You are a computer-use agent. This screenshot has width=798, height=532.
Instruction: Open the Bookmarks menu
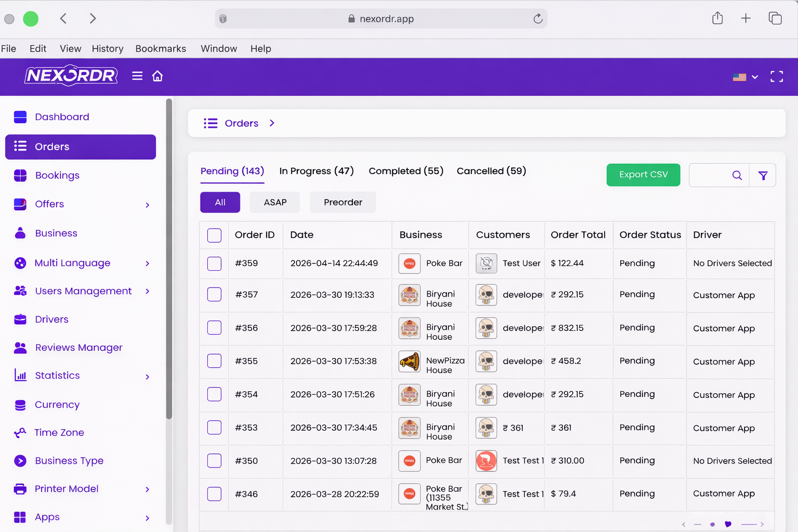[x=161, y=48]
